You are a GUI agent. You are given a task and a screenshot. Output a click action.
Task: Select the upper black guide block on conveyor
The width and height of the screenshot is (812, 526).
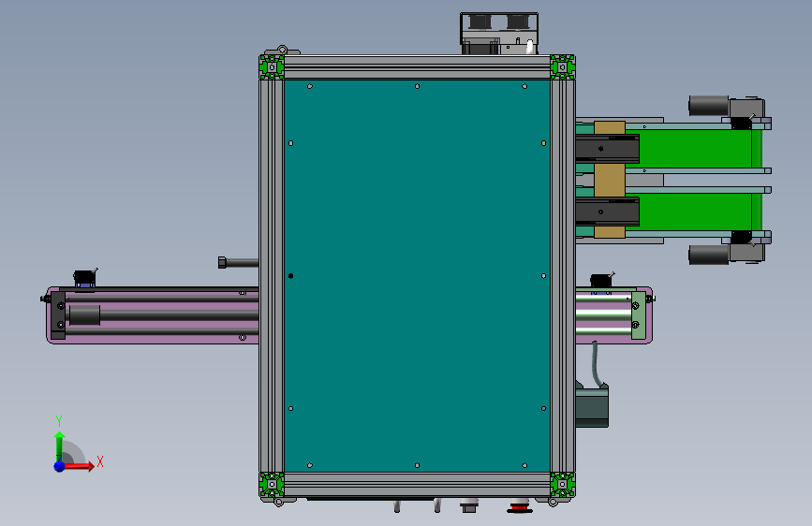coord(608,149)
